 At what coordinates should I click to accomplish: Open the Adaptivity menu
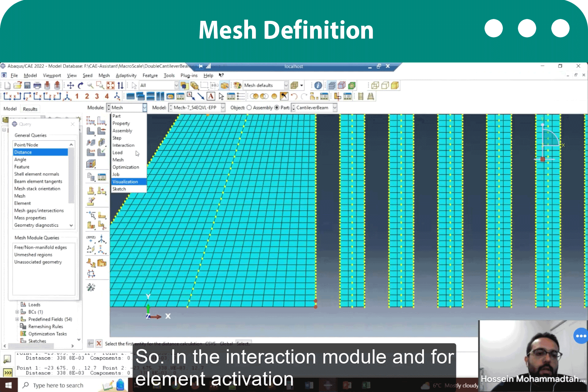126,75
